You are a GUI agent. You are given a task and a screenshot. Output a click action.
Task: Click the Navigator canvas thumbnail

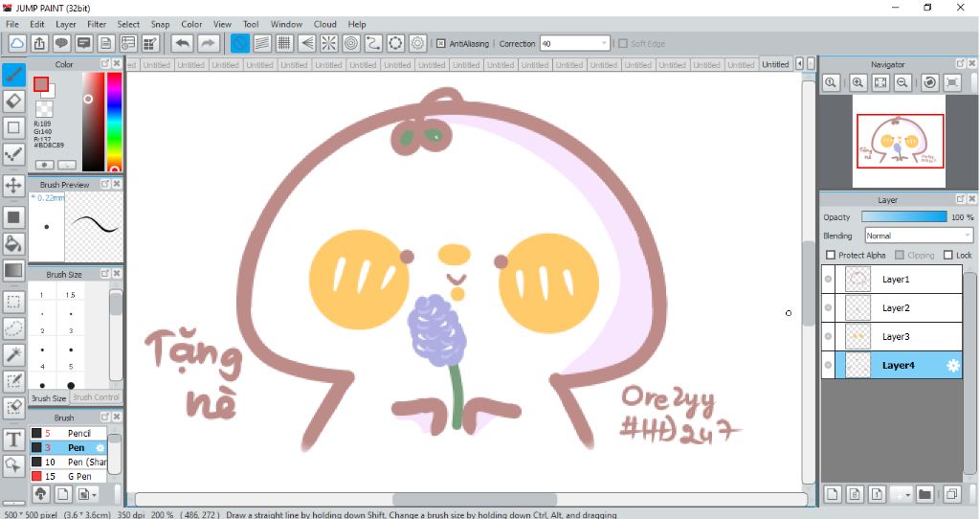click(x=900, y=142)
